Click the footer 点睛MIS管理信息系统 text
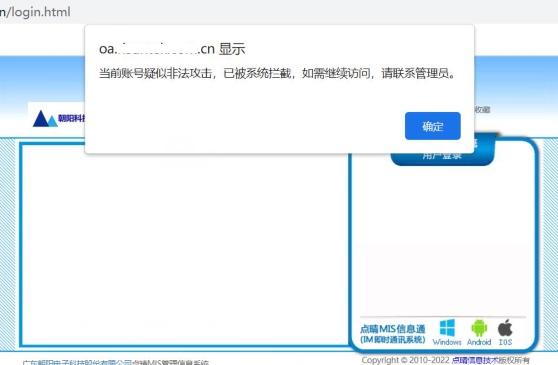 [170, 363]
